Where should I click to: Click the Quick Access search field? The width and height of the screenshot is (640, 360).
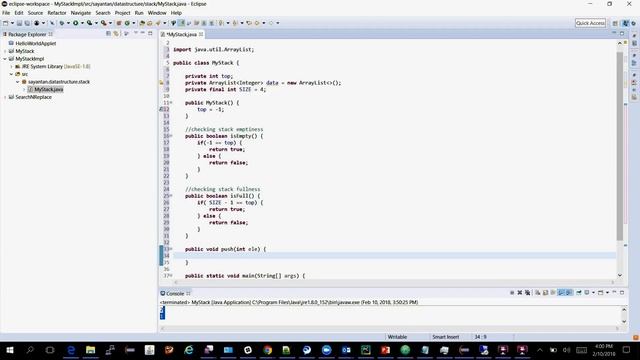(x=590, y=23)
